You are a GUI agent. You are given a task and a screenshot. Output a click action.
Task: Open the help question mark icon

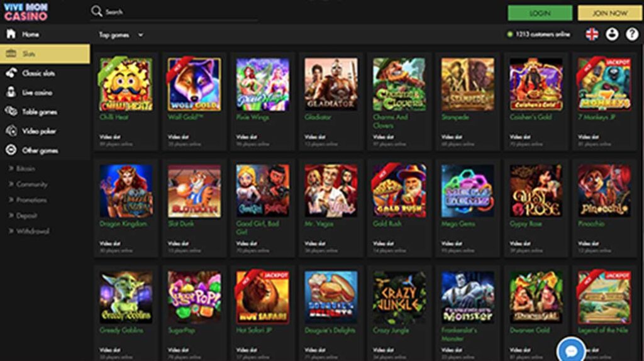(632, 34)
